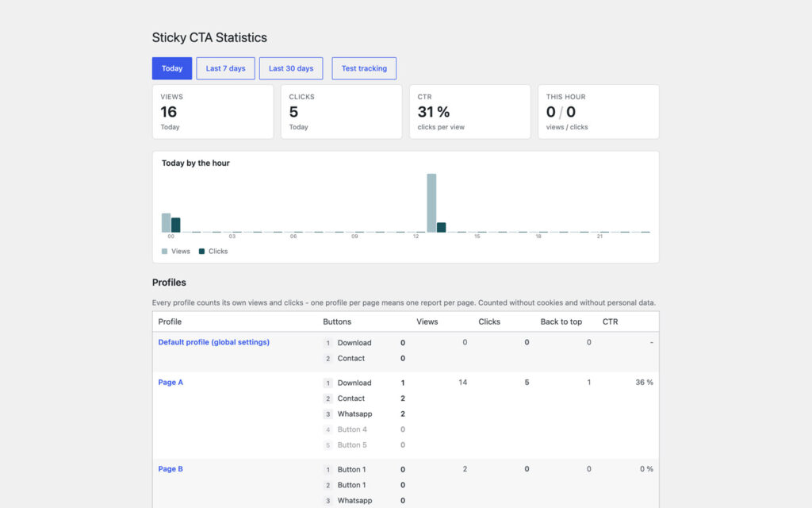Click the Buttons column header
This screenshot has height=508, width=812.
tap(337, 321)
